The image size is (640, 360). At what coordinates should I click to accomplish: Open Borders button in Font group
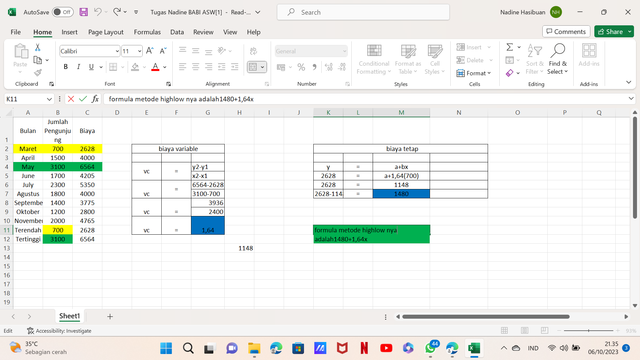pyautogui.click(x=113, y=67)
